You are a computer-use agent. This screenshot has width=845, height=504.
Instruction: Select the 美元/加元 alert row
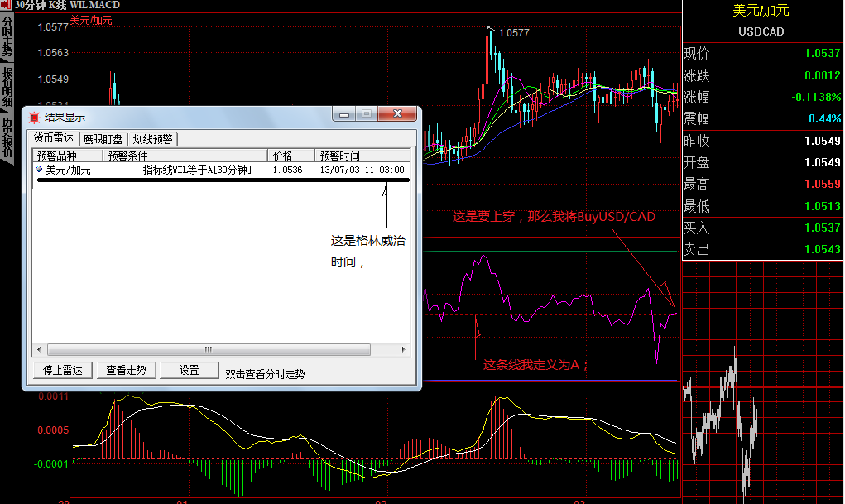point(222,170)
